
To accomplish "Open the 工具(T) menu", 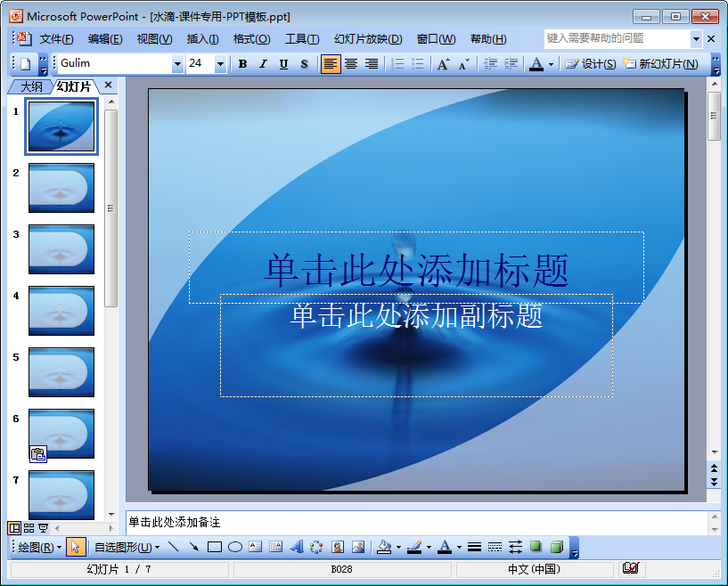I will click(x=302, y=39).
